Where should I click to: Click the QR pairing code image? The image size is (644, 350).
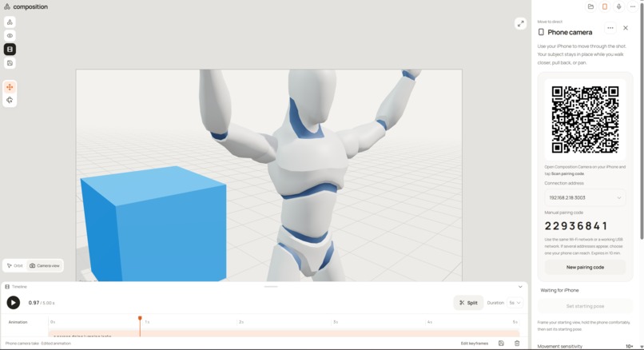585,119
